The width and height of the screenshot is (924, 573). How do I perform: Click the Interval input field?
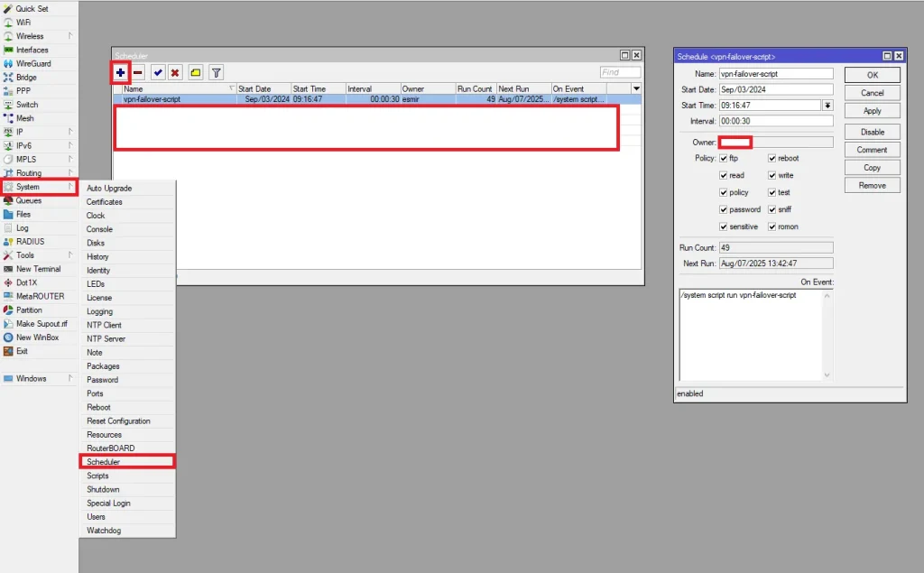click(x=775, y=121)
